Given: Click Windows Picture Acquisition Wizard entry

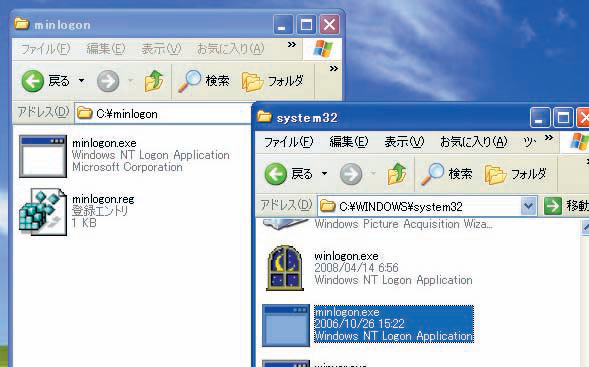Looking at the screenshot, I should pyautogui.click(x=403, y=224).
